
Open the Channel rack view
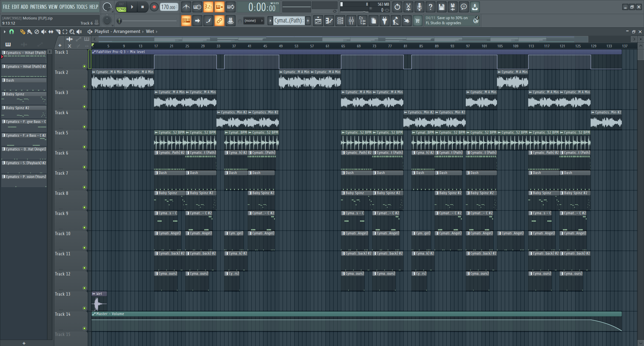point(340,21)
